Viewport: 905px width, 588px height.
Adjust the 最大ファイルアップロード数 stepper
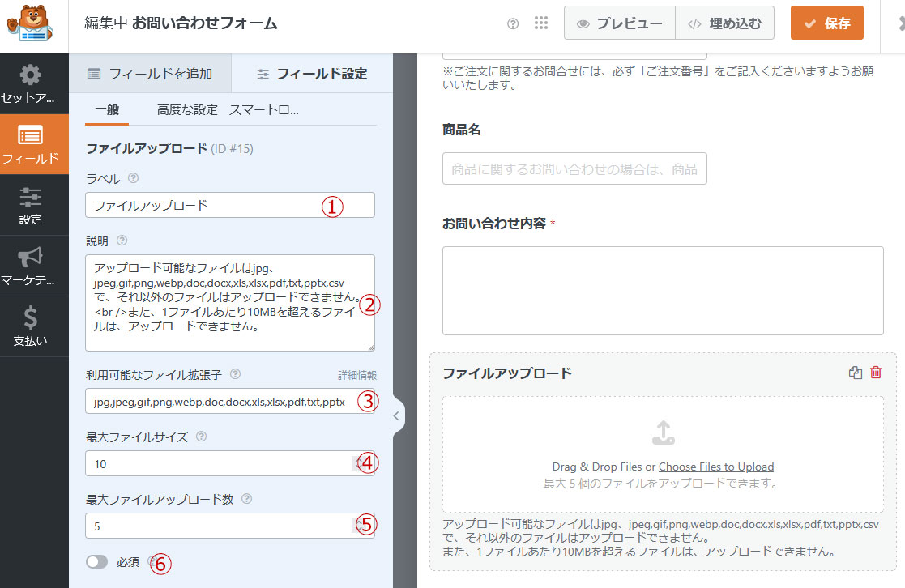pos(357,526)
